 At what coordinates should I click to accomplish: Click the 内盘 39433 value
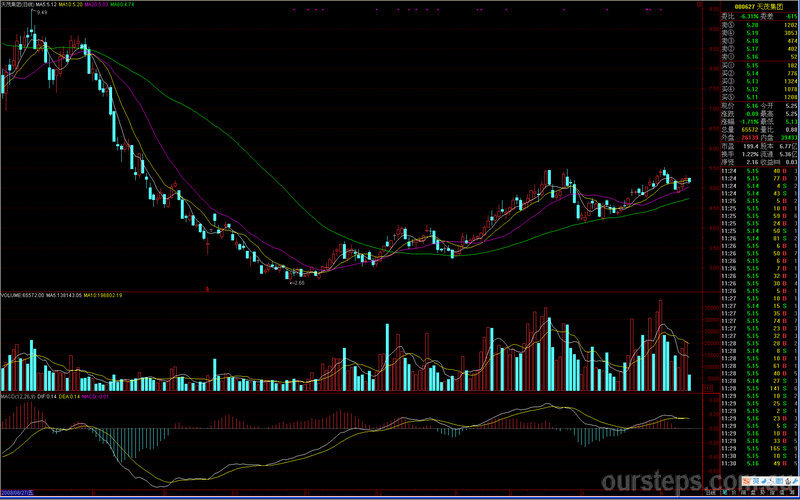point(789,138)
